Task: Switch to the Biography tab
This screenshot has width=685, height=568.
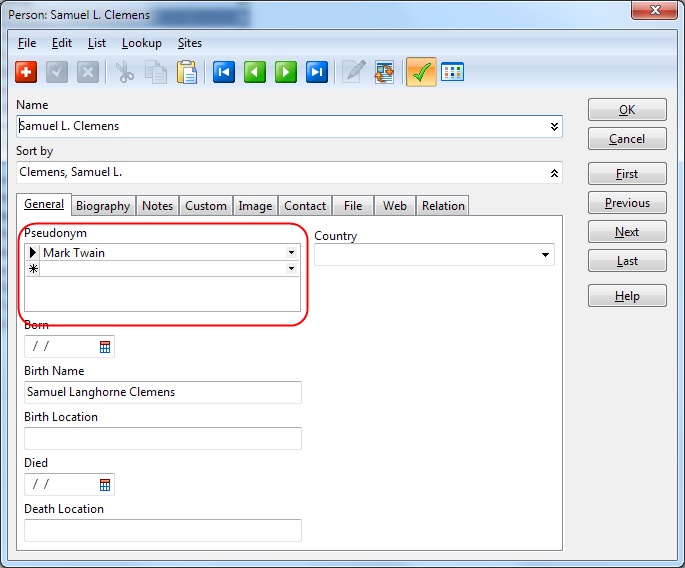Action: (x=103, y=206)
